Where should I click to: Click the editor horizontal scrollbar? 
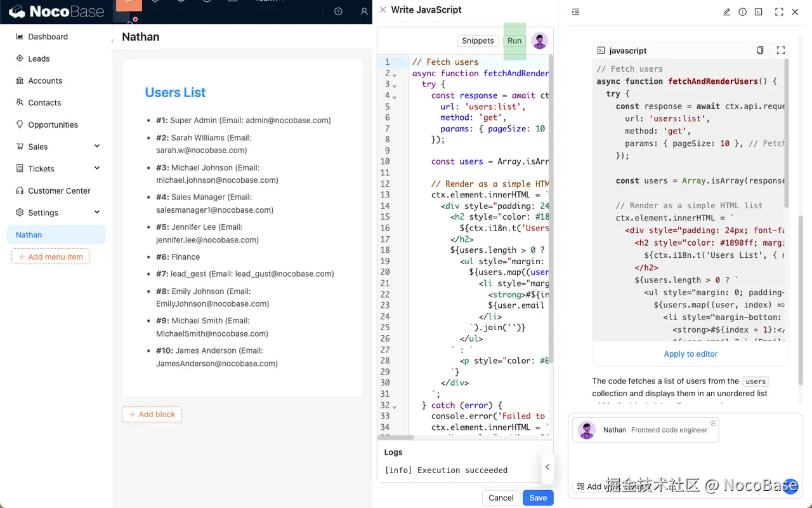pyautogui.click(x=396, y=437)
